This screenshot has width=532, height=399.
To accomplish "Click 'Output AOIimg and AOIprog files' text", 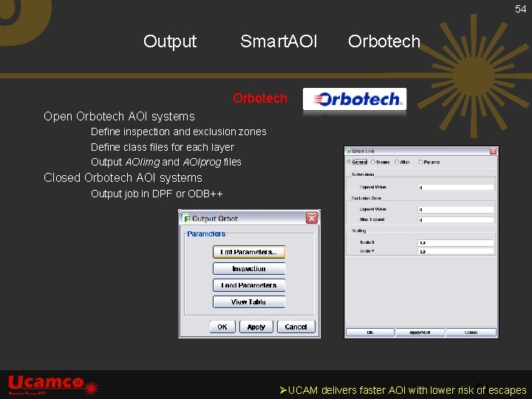I will (x=166, y=162).
